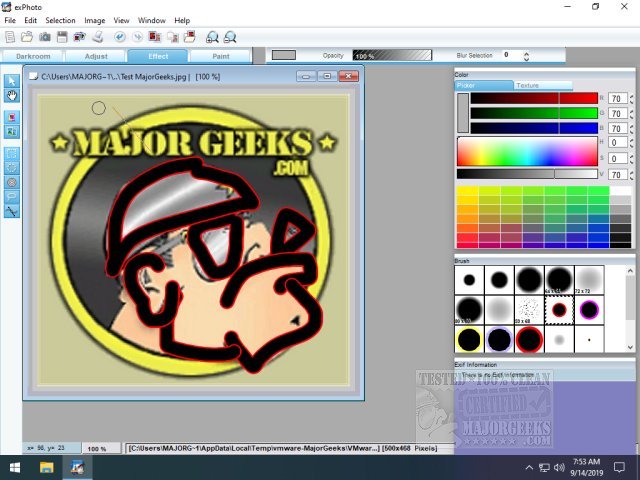
Task: Select the scattered speckle brush
Action: [x=529, y=310]
